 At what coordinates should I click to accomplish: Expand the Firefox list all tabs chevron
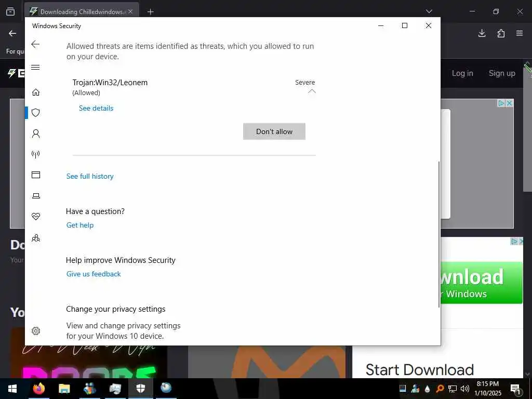(429, 11)
